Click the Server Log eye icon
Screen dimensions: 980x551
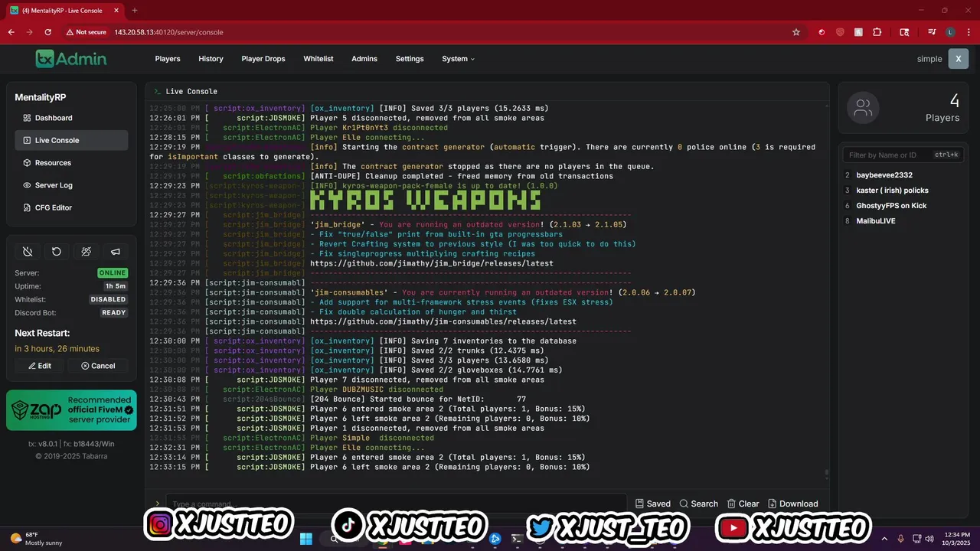(x=27, y=185)
